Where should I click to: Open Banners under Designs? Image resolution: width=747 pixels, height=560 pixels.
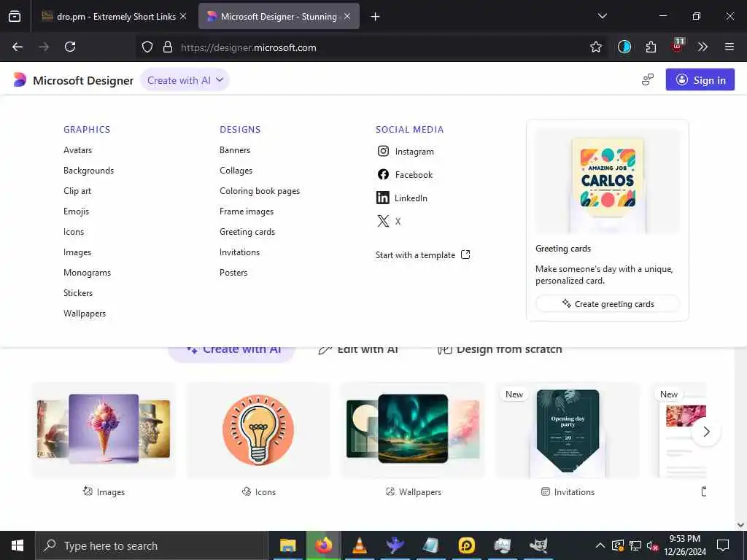tap(235, 150)
